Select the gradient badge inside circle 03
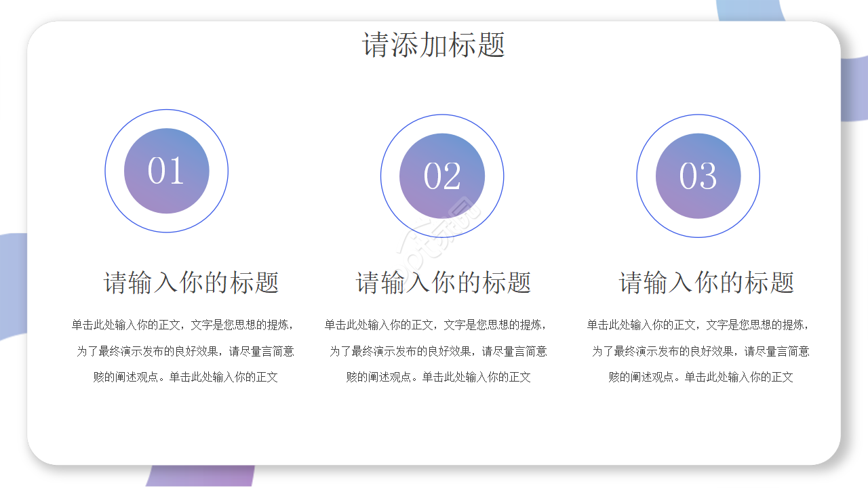Image resolution: width=868 pixels, height=488 pixels. (x=698, y=176)
